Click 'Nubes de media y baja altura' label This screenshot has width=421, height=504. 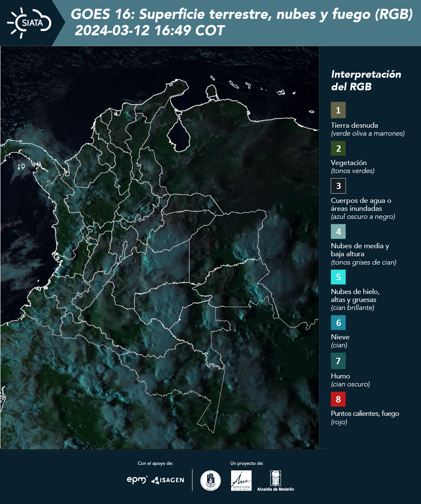coord(360,250)
